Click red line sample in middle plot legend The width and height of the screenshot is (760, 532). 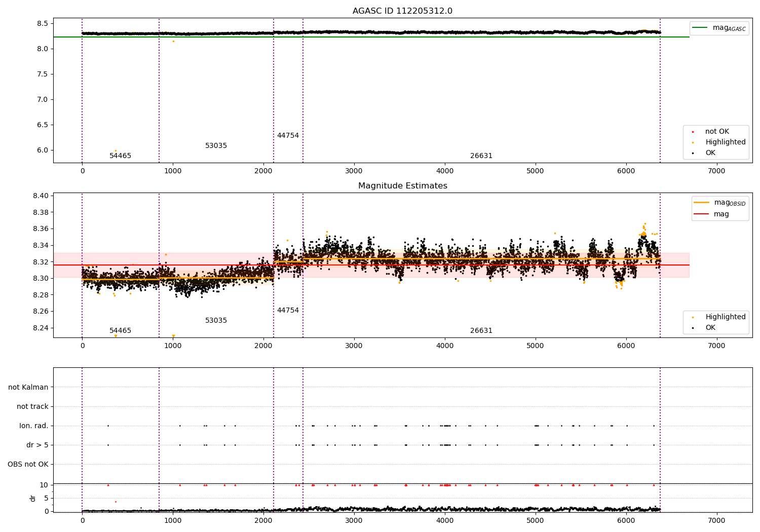click(701, 214)
